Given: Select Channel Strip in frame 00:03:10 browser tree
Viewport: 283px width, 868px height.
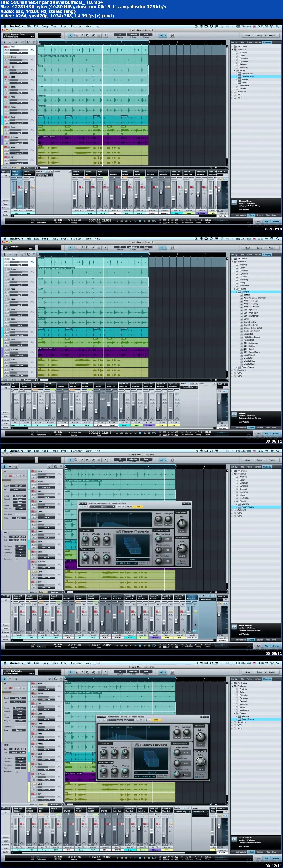Looking at the screenshot, I should point(248,76).
